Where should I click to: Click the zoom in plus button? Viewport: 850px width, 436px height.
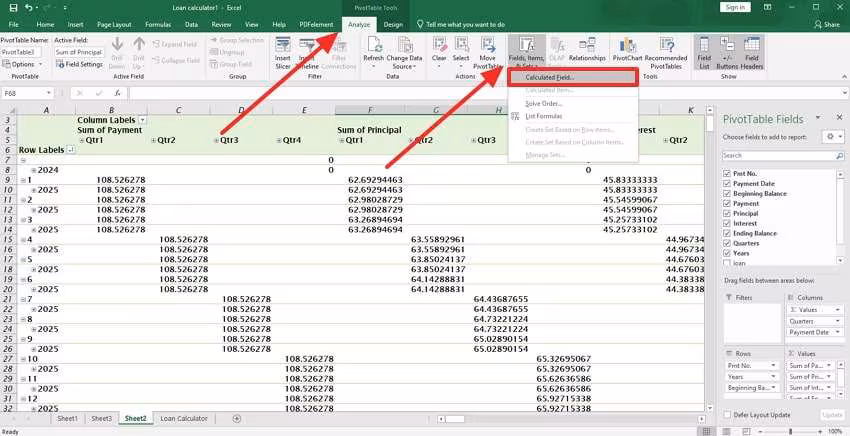point(822,432)
